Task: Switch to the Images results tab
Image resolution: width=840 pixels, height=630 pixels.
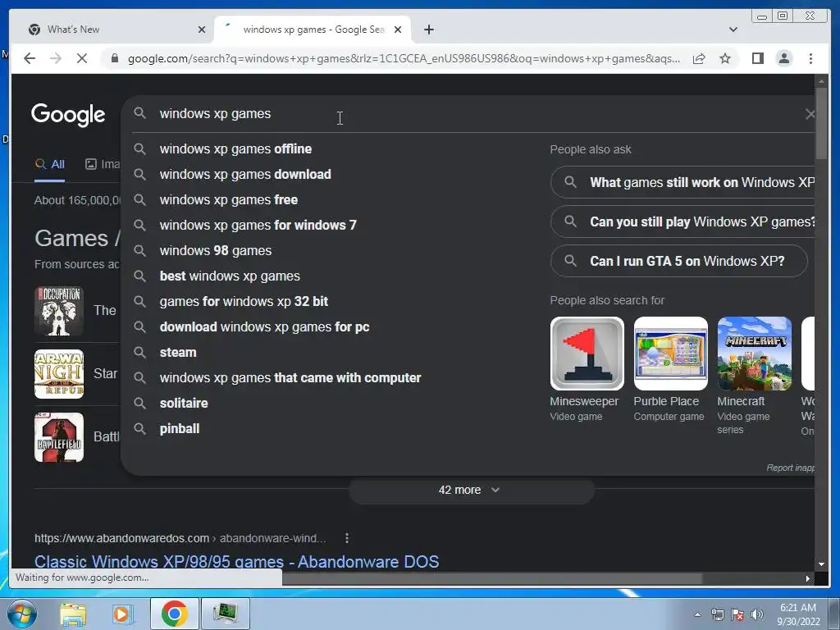Action: [x=103, y=164]
